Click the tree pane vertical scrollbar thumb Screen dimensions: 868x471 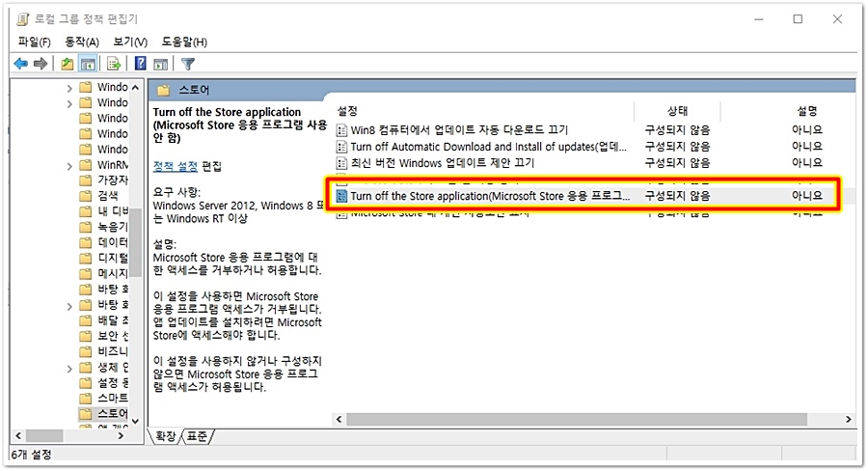click(136, 242)
